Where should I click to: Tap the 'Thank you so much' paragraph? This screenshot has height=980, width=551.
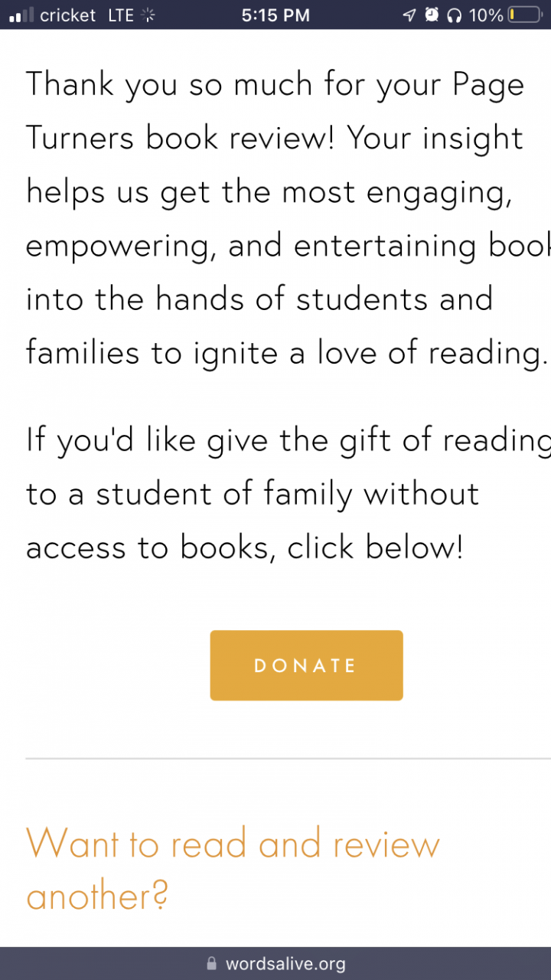pos(289,218)
